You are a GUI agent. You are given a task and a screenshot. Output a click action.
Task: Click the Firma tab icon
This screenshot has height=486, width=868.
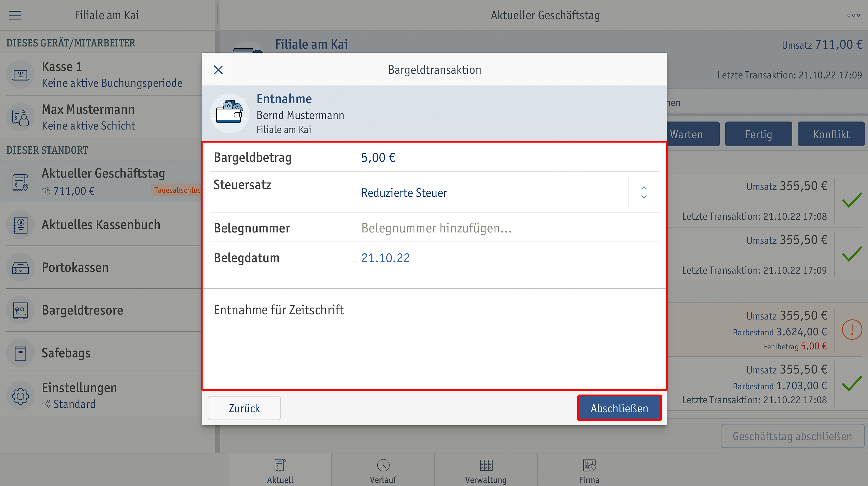589,465
